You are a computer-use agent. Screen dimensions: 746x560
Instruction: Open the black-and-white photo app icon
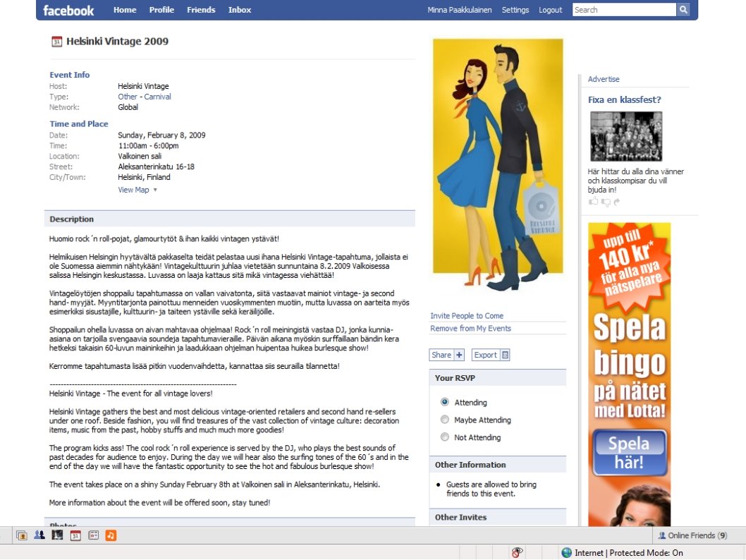[57, 535]
